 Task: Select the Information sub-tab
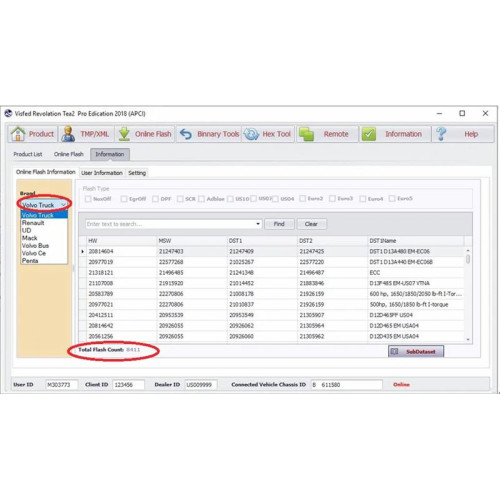click(x=110, y=154)
